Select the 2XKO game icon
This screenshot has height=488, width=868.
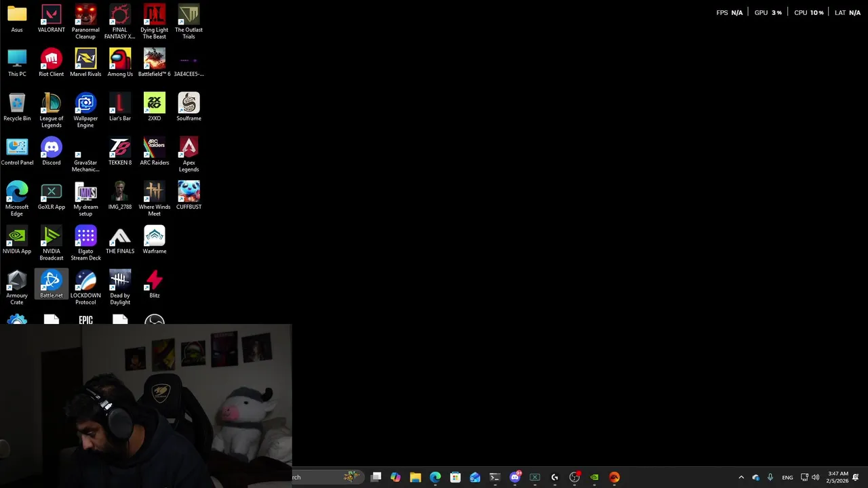155,107
